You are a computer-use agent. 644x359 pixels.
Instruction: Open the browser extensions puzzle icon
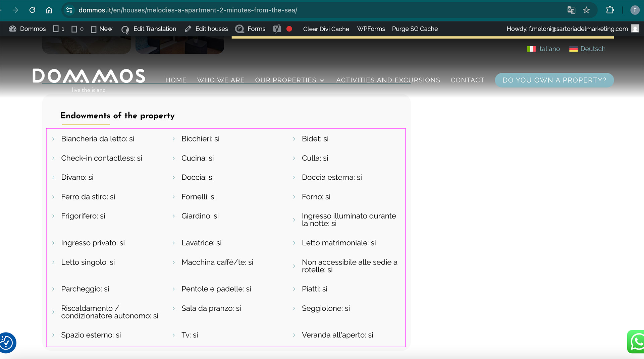610,10
